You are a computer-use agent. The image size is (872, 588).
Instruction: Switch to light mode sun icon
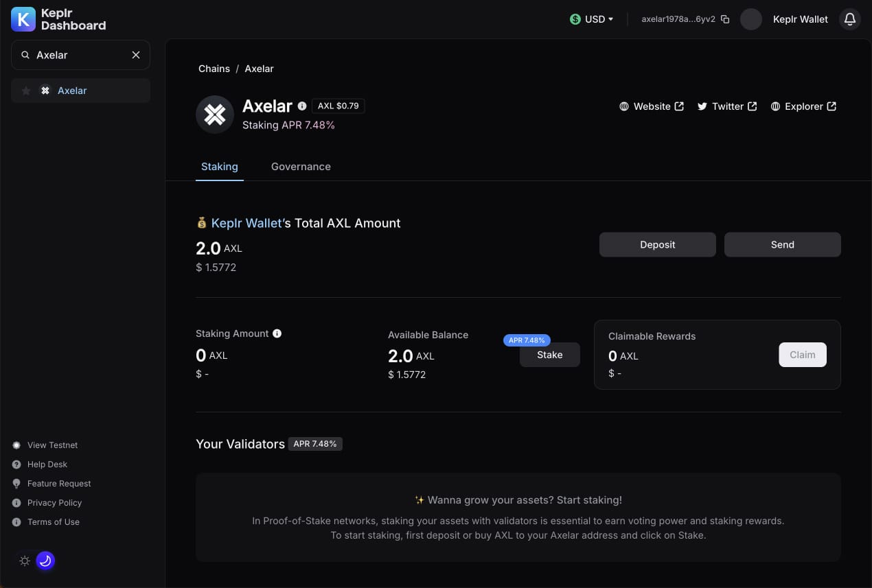pos(25,561)
